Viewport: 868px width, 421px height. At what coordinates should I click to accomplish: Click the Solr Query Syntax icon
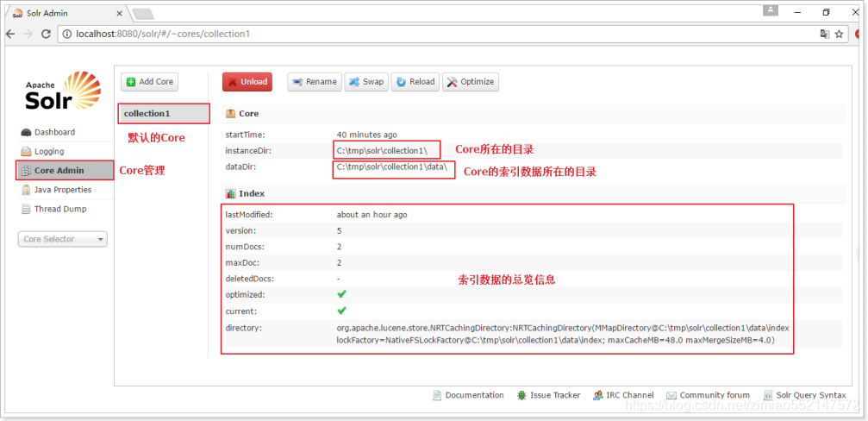point(768,395)
